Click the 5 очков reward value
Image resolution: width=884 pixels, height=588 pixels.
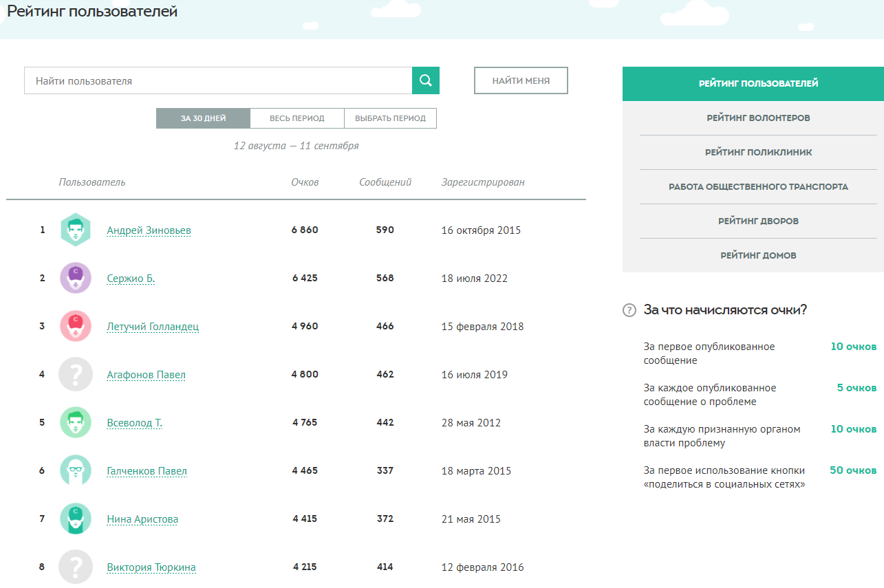tap(857, 388)
